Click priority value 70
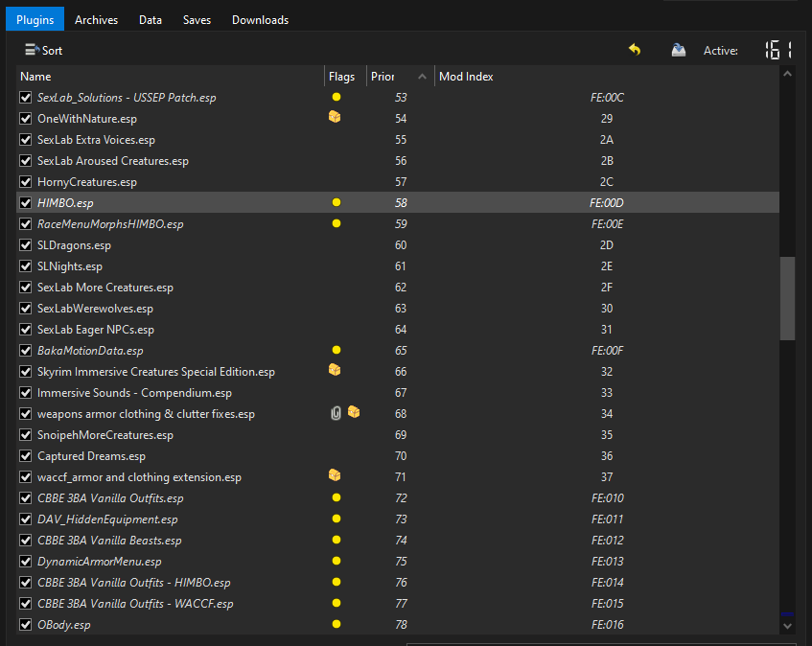The image size is (812, 646). pyautogui.click(x=401, y=456)
